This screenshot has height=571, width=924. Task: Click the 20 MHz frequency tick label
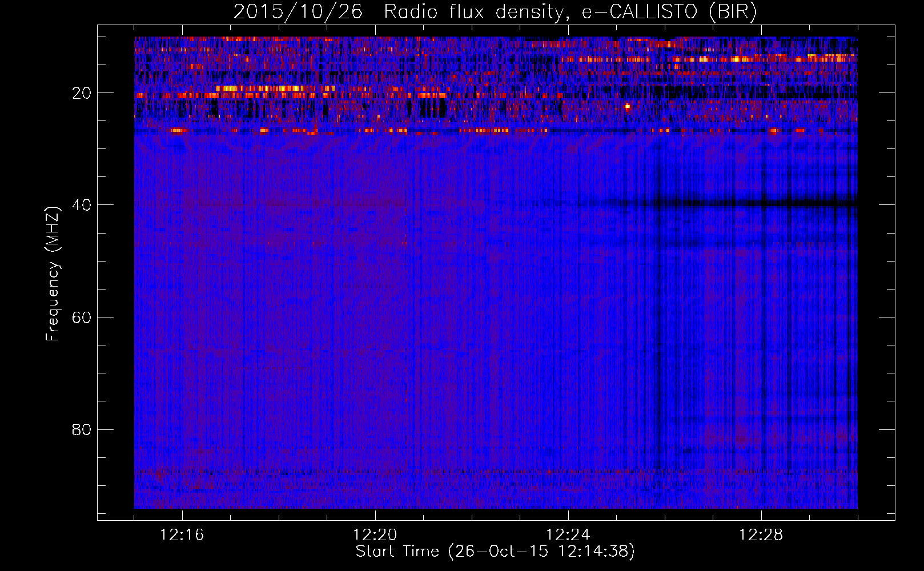82,93
